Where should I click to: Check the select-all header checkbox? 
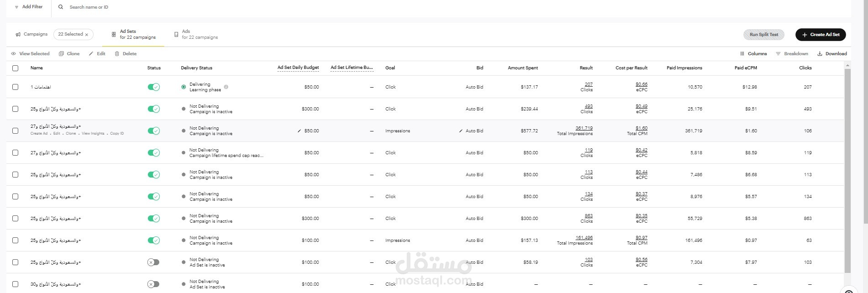pos(16,68)
